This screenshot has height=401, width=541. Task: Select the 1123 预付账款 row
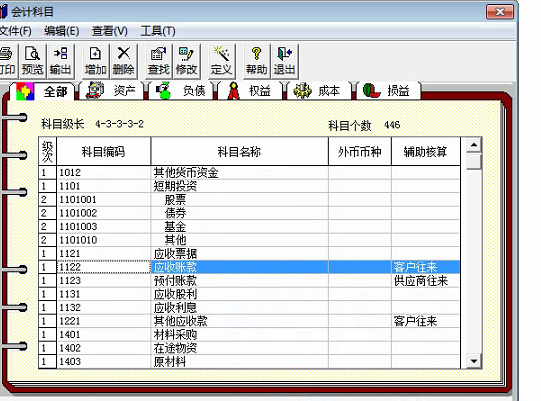tap(249, 281)
